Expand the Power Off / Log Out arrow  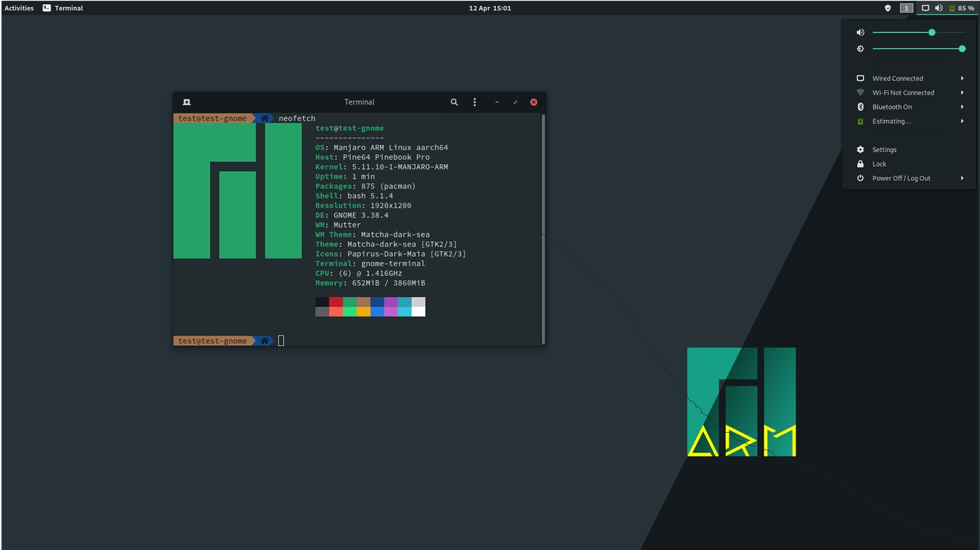tap(962, 178)
